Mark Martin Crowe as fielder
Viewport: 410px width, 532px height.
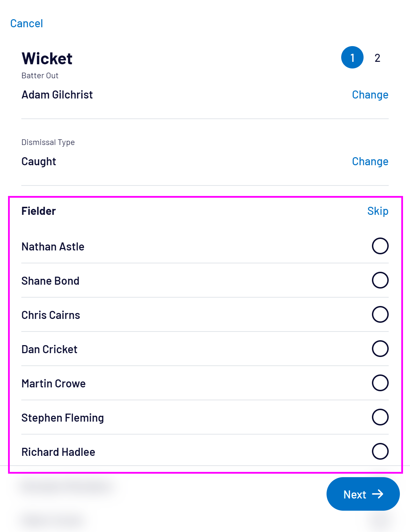tap(380, 383)
